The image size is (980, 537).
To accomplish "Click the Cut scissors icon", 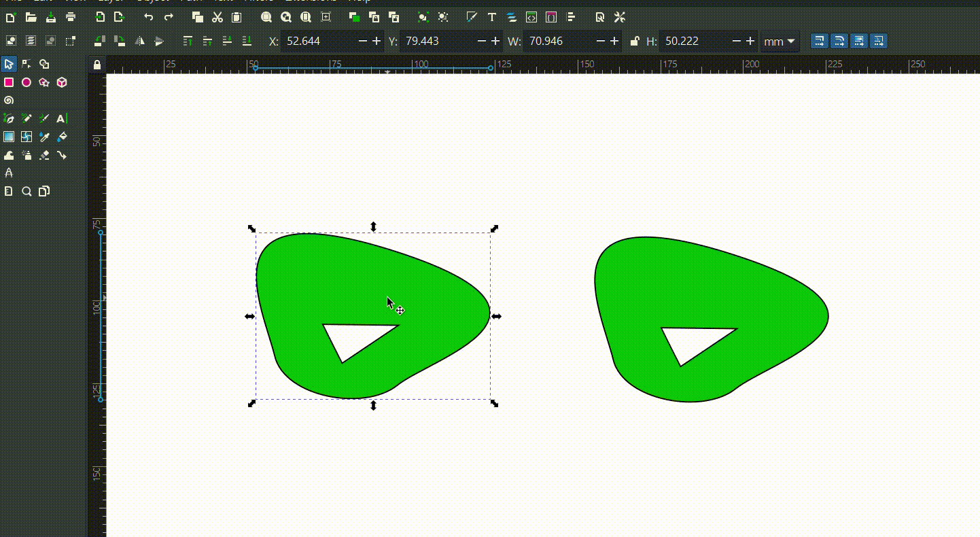I will [217, 17].
